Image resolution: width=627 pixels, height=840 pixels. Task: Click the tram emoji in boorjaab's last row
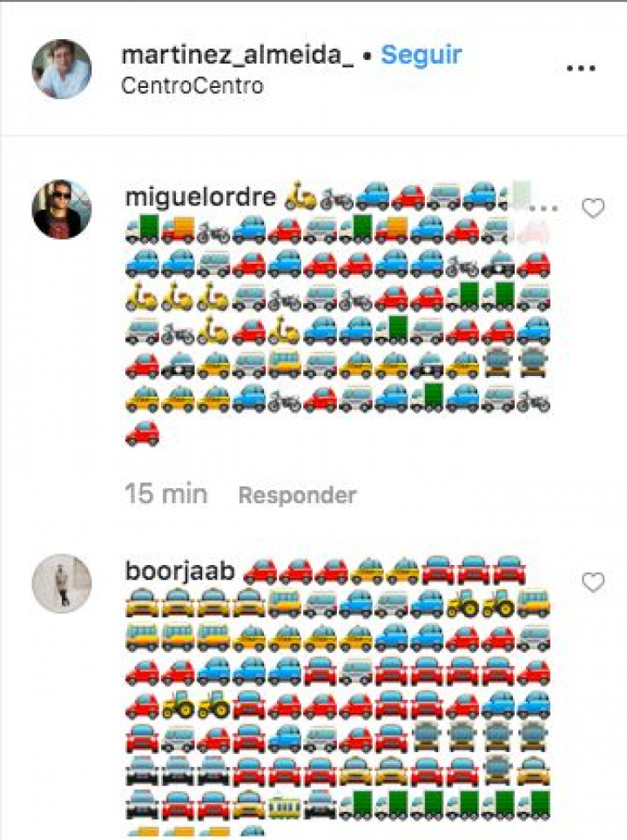point(285,806)
